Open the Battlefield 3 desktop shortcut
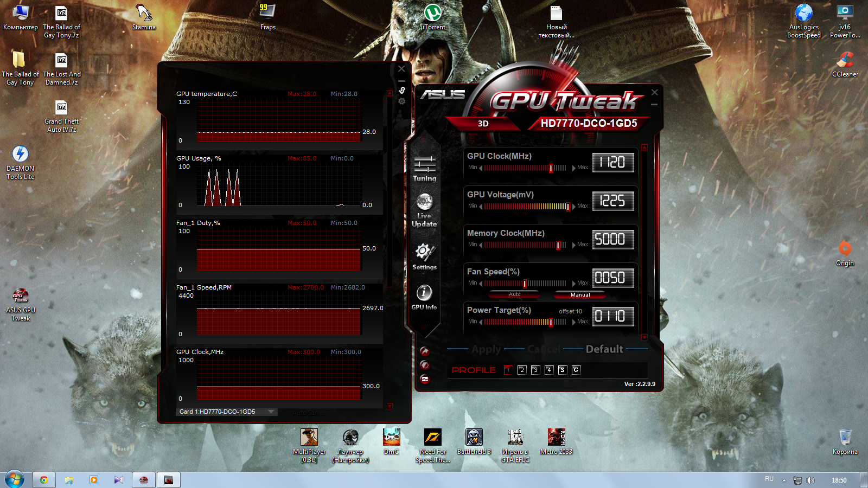Image resolution: width=868 pixels, height=488 pixels. [474, 442]
